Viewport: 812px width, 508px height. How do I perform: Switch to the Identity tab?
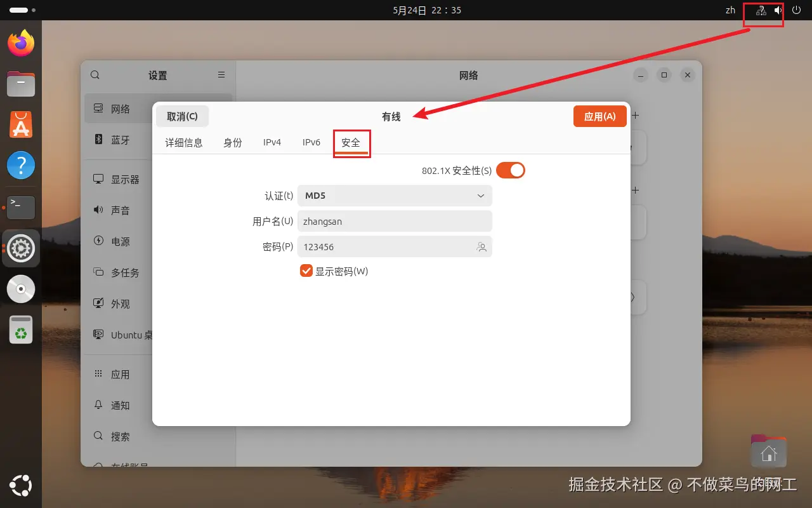tap(233, 142)
